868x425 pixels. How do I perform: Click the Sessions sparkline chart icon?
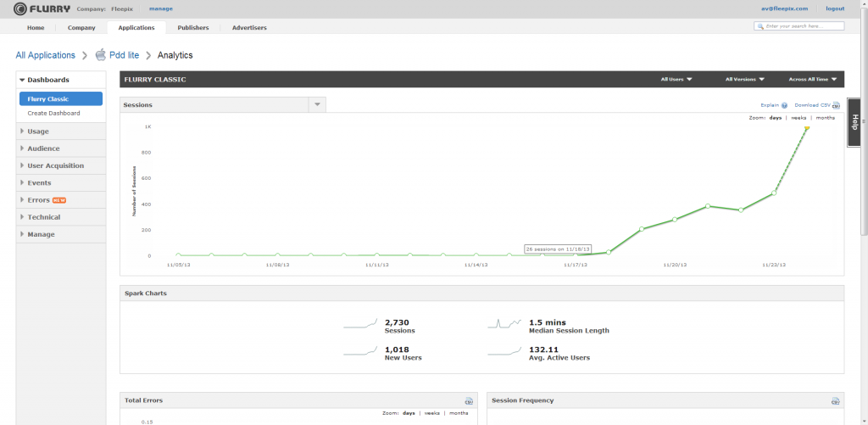point(360,324)
